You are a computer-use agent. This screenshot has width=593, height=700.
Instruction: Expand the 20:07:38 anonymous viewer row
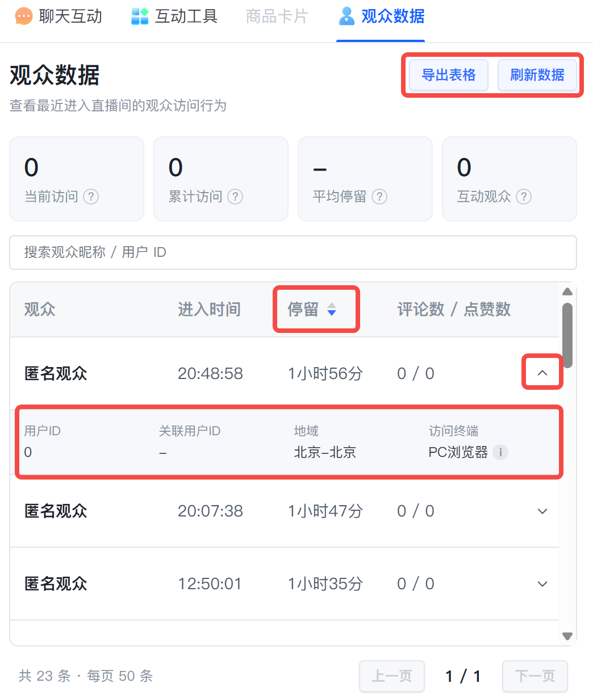pyautogui.click(x=542, y=511)
